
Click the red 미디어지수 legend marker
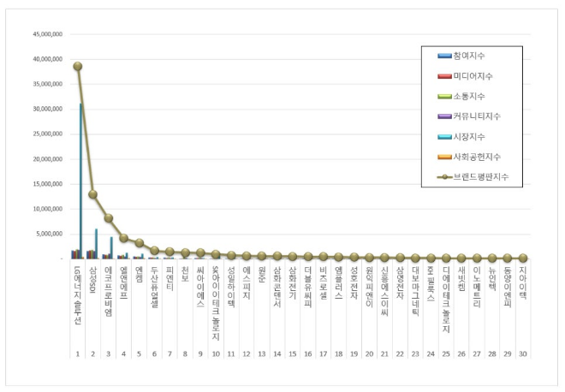[x=445, y=76]
